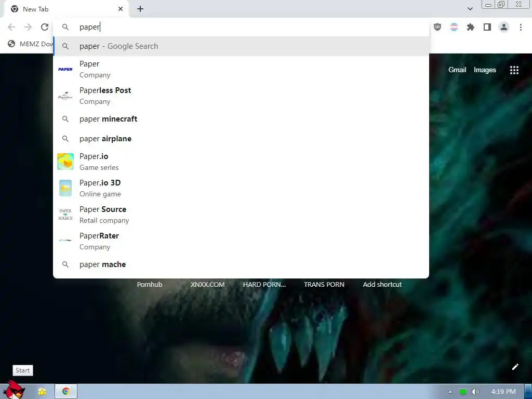Screen dimensions: 532x399
Task: Select the 'paper airplane' suggestion
Action: pos(241,139)
